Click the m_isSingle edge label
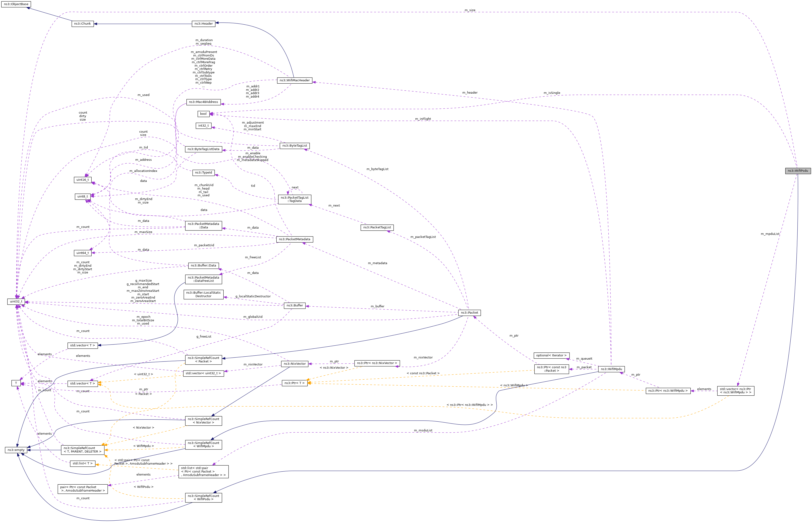 coord(552,93)
